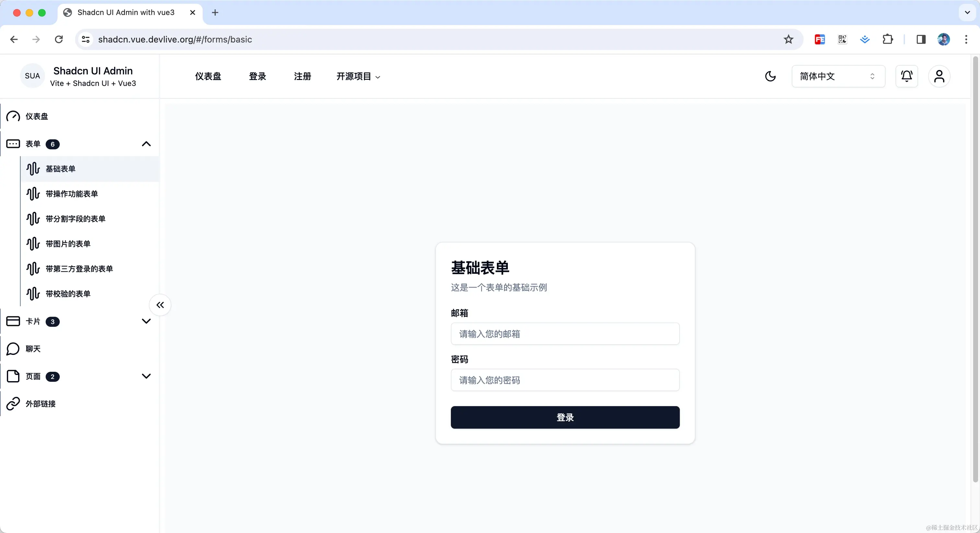This screenshot has height=533, width=980.
Task: Toggle dark mode with moon icon
Action: (x=770, y=76)
